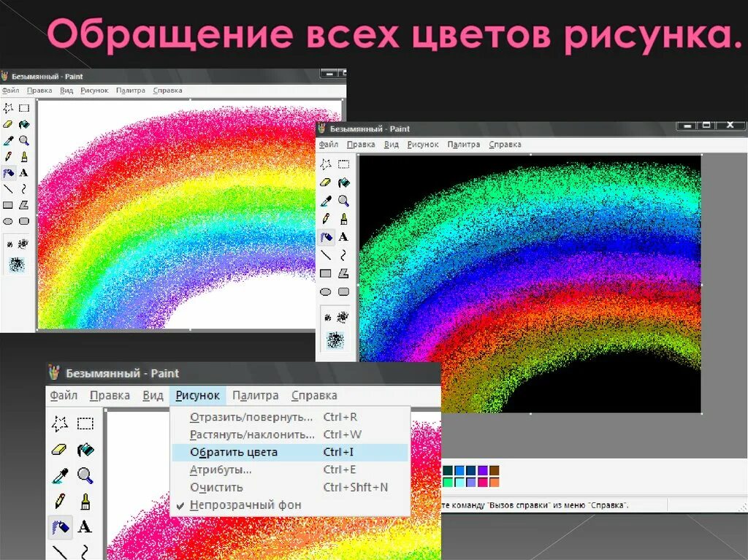Screen dimensions: 748x560
Task: Pick the purple palette swatch
Action: pyautogui.click(x=483, y=470)
